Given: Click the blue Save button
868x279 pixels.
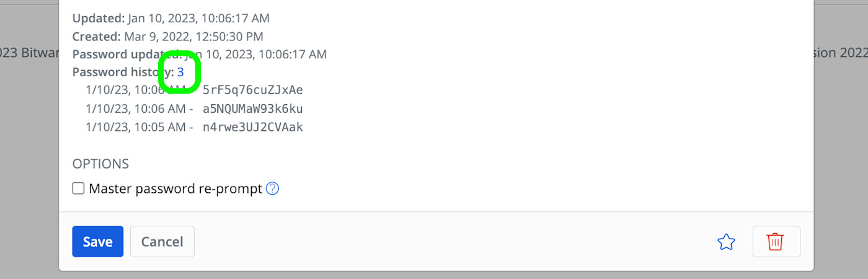Looking at the screenshot, I should (97, 241).
